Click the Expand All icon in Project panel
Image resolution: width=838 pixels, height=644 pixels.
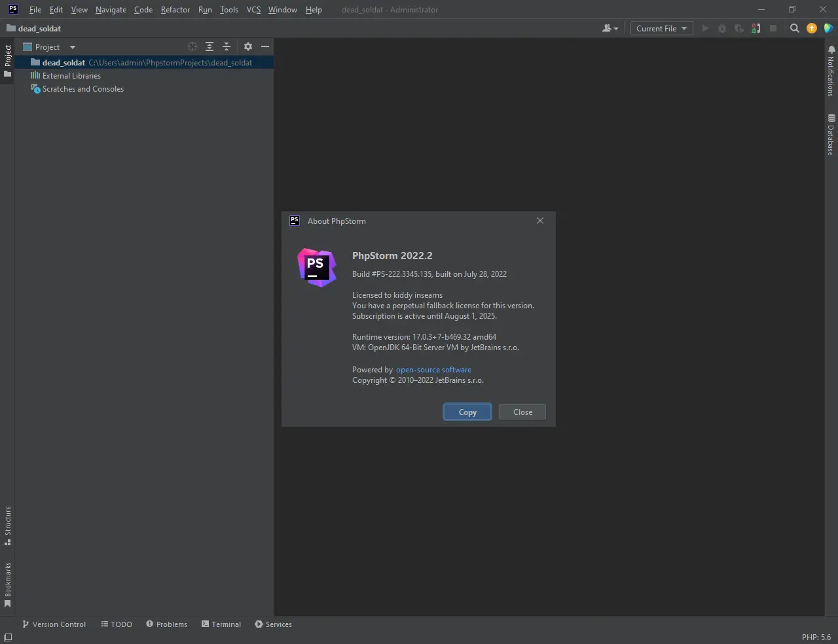point(209,46)
